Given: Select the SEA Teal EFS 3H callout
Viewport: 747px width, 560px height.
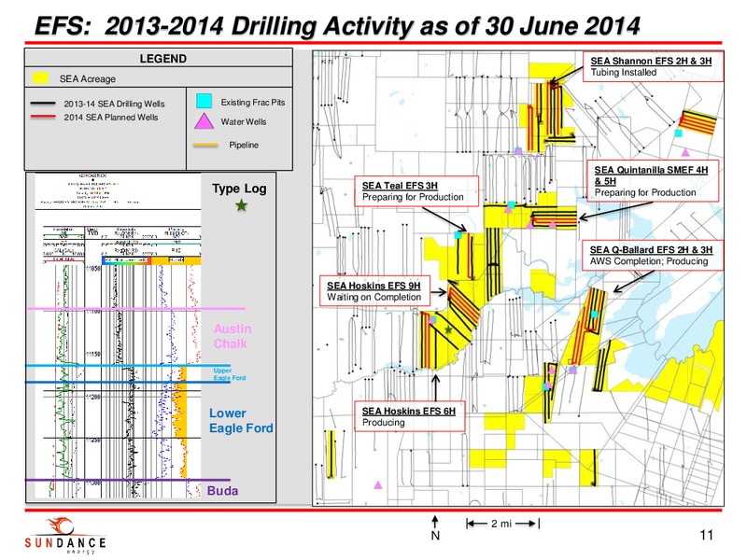Looking at the screenshot, I should pos(416,191).
